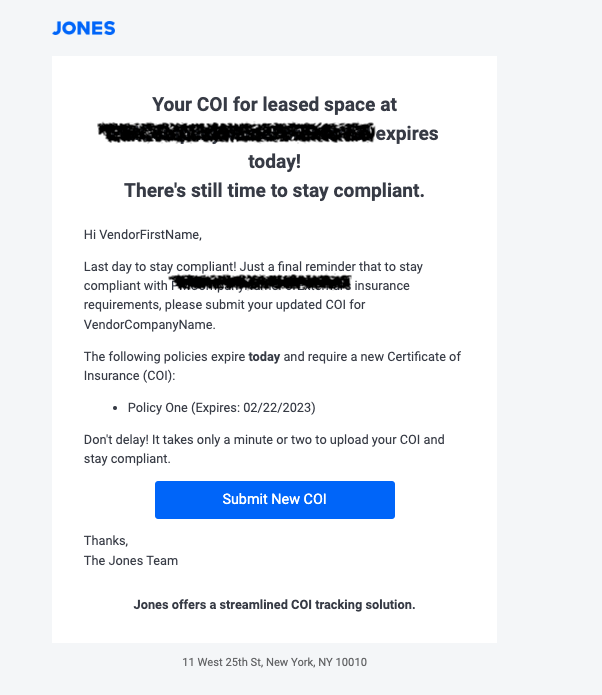Click the JONES logo
This screenshot has width=602, height=695.
coord(84,29)
